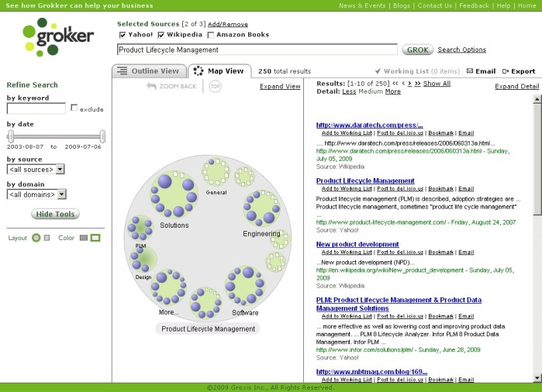Click Bookmark under New product development result
Viewport: 542px width, 392px height.
click(440, 252)
